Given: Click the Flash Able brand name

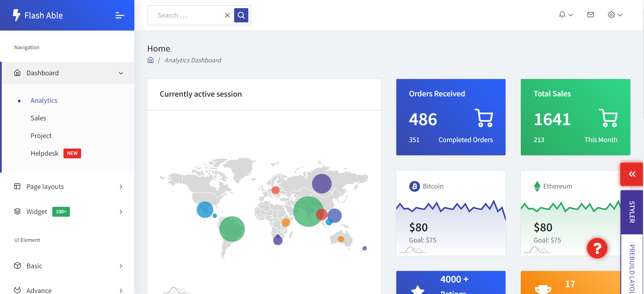Looking at the screenshot, I should click(43, 15).
